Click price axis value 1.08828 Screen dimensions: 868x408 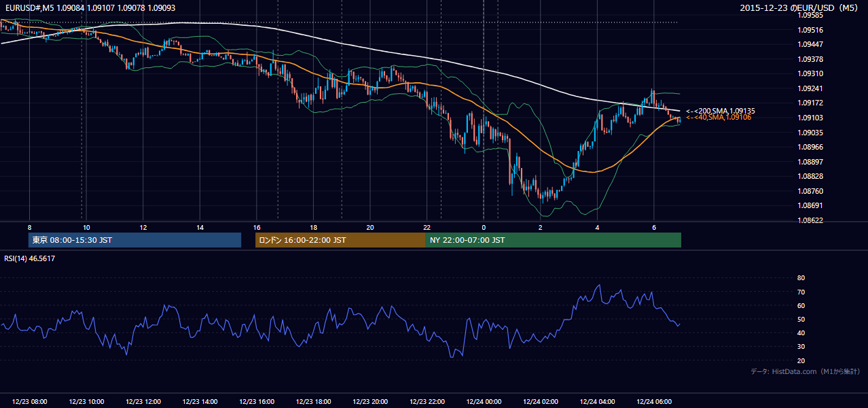click(x=810, y=176)
